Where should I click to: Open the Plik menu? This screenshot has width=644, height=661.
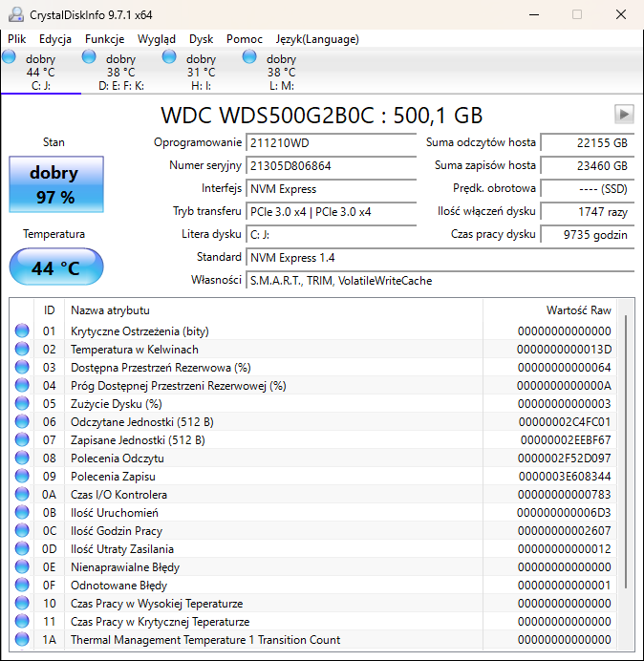[x=17, y=39]
